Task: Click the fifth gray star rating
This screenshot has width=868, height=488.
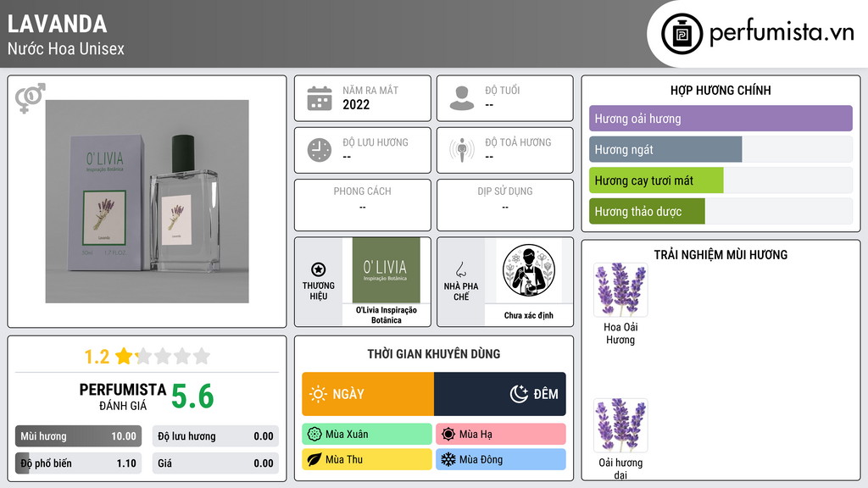Action: tap(202, 356)
